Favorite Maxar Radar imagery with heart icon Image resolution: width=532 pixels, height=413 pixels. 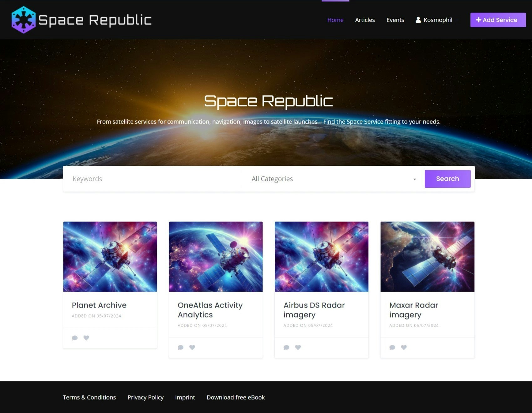click(x=404, y=347)
